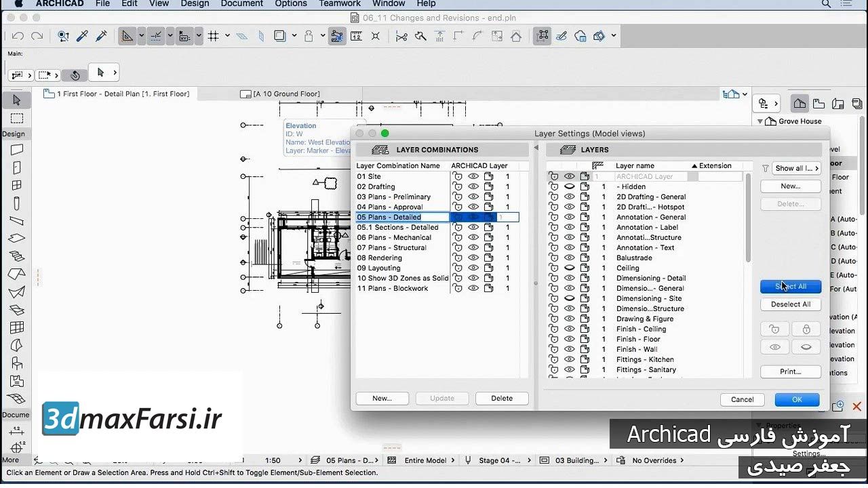This screenshot has height=488, width=868.
Task: Select the Slab tool in the toolbox
Action: (x=17, y=239)
